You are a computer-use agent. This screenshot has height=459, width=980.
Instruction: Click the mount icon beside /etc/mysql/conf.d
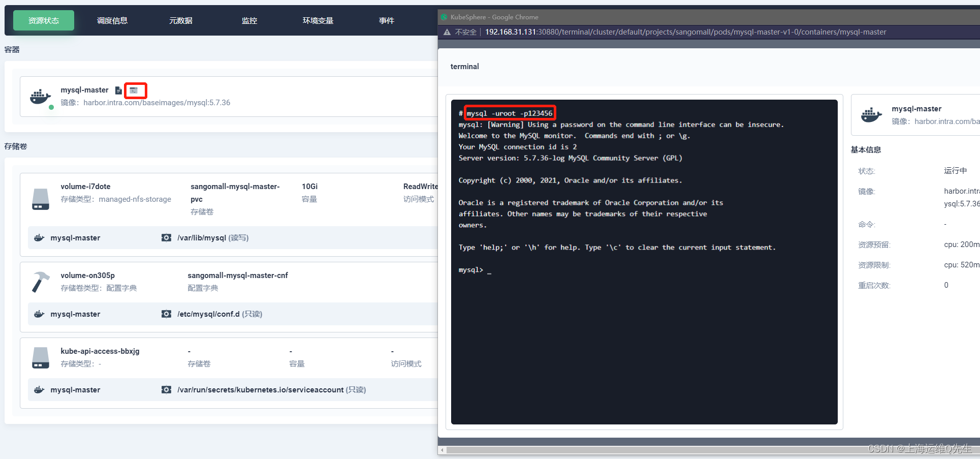pyautogui.click(x=166, y=314)
